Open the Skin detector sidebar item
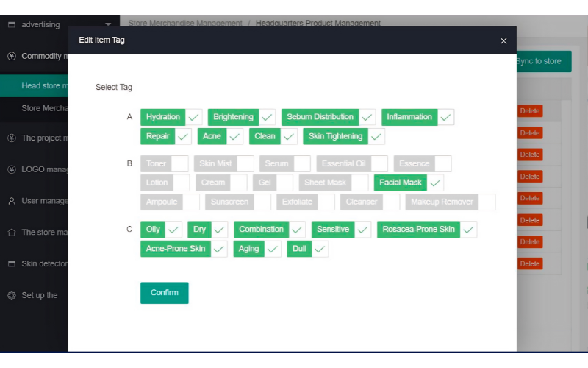Viewport: 588px width, 368px height. (44, 263)
